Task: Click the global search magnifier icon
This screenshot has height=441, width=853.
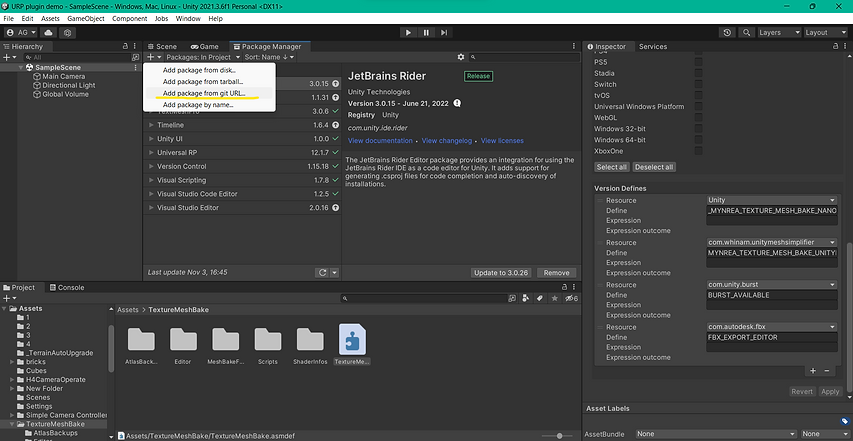Action: click(747, 33)
